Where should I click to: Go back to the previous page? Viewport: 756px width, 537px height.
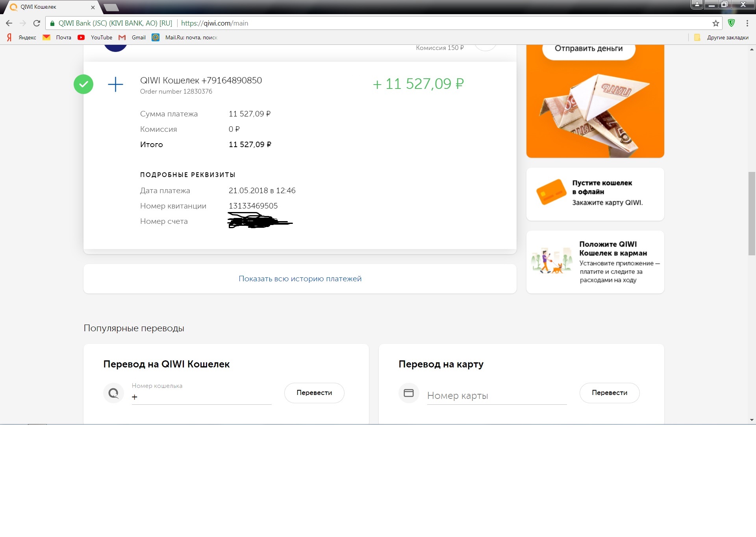9,23
